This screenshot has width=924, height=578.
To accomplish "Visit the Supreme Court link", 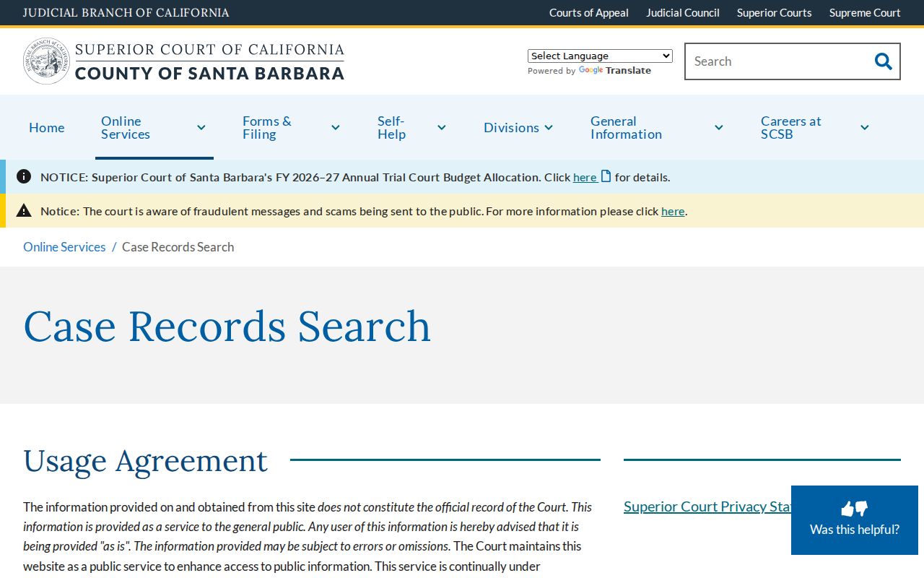I will pos(865,12).
